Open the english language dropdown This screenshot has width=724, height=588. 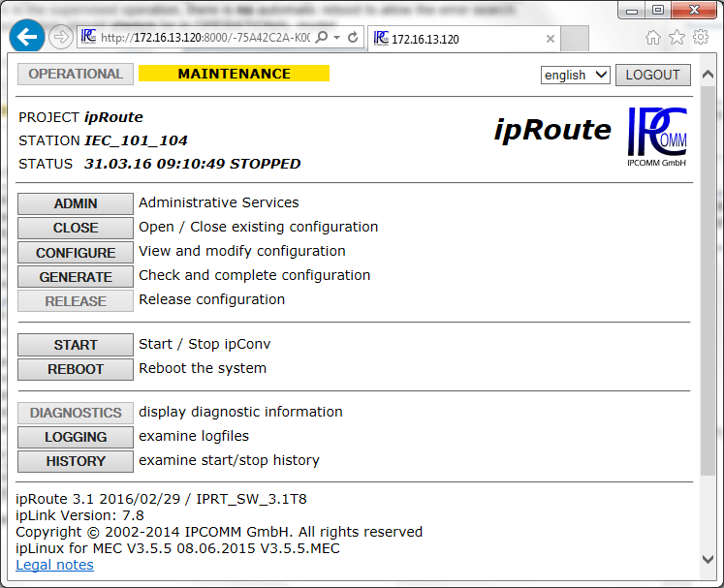tap(576, 75)
